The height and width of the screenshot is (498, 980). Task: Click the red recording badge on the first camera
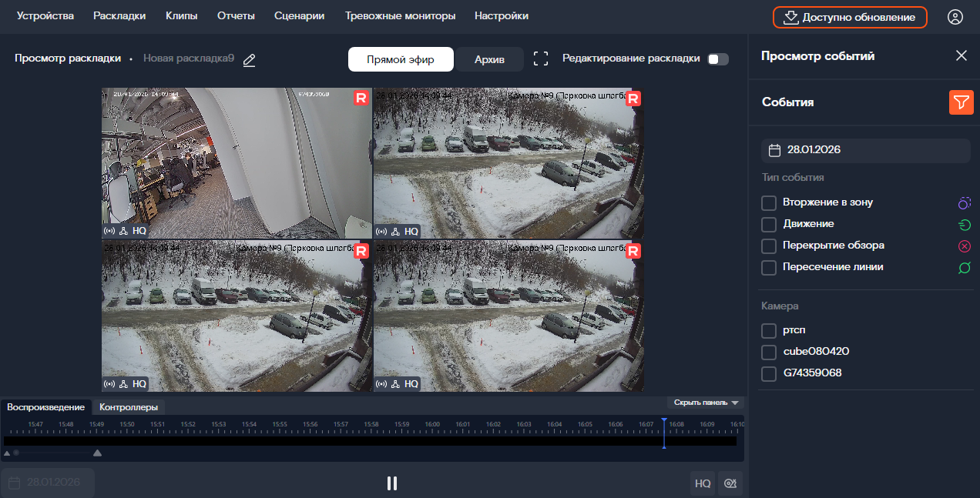pyautogui.click(x=361, y=99)
